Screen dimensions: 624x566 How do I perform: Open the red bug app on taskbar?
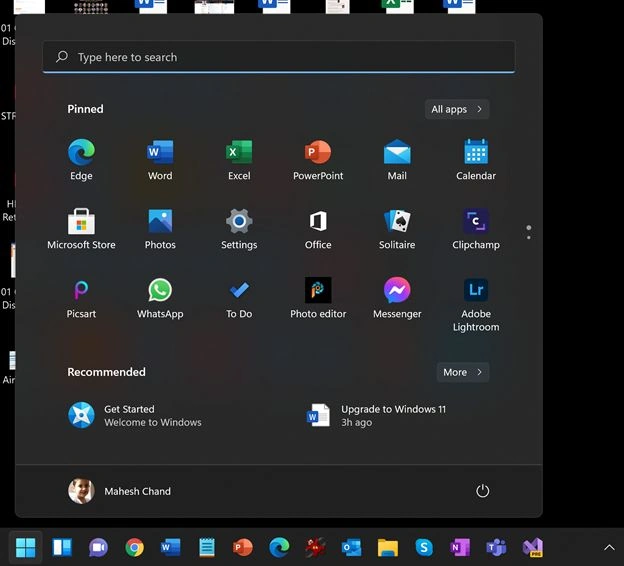[x=315, y=547]
